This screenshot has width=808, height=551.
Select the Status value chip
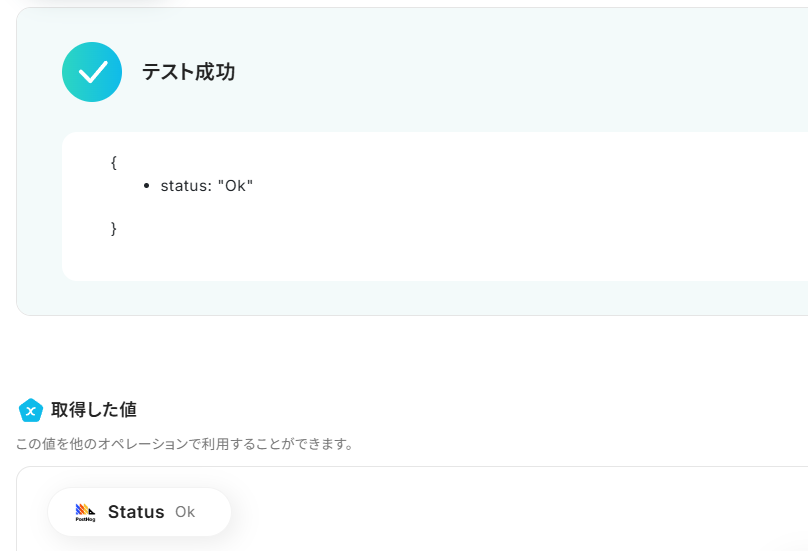tap(139, 512)
